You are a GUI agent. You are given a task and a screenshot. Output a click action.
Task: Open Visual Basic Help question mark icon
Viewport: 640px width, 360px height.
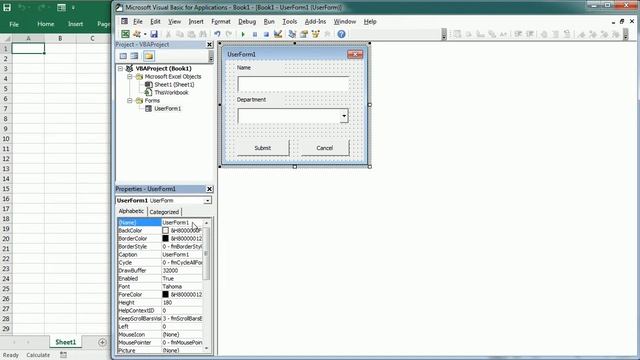[341, 34]
